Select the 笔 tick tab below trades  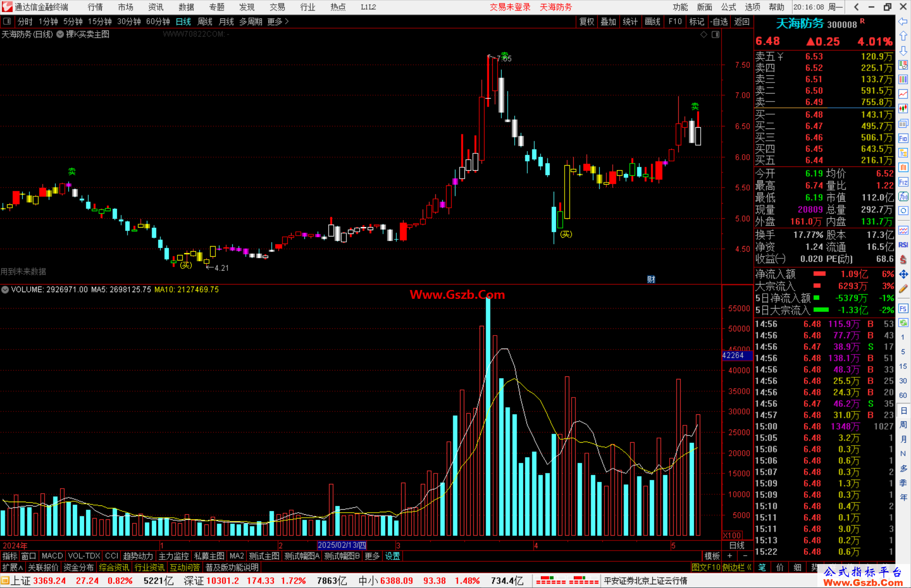(x=762, y=567)
